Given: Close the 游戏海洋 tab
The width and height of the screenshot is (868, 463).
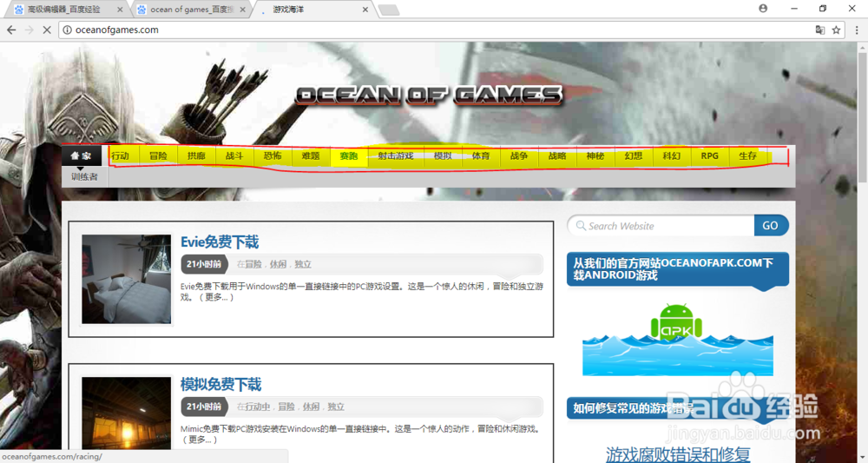Looking at the screenshot, I should [x=365, y=10].
